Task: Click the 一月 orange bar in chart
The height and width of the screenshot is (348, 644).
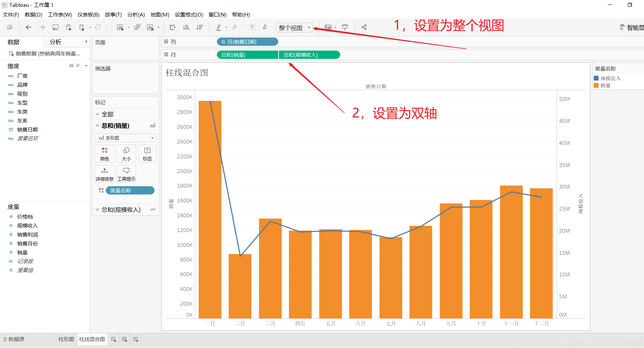Action: tap(210, 210)
